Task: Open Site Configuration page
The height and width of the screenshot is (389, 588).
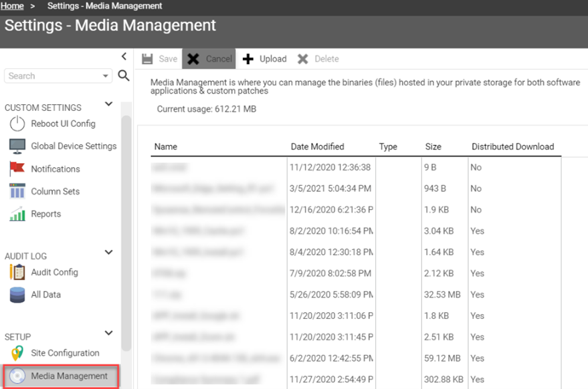Action: click(66, 353)
